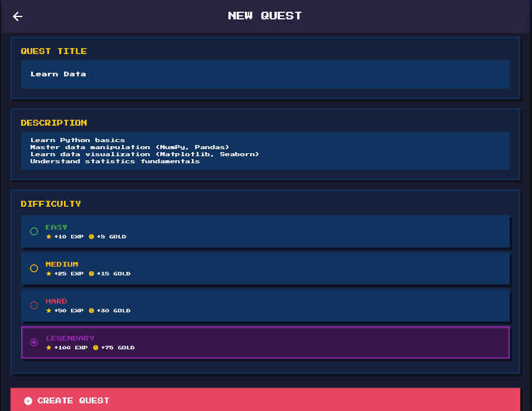Click the Create Quest button
Viewport: 532px width, 411px height.
pos(265,400)
